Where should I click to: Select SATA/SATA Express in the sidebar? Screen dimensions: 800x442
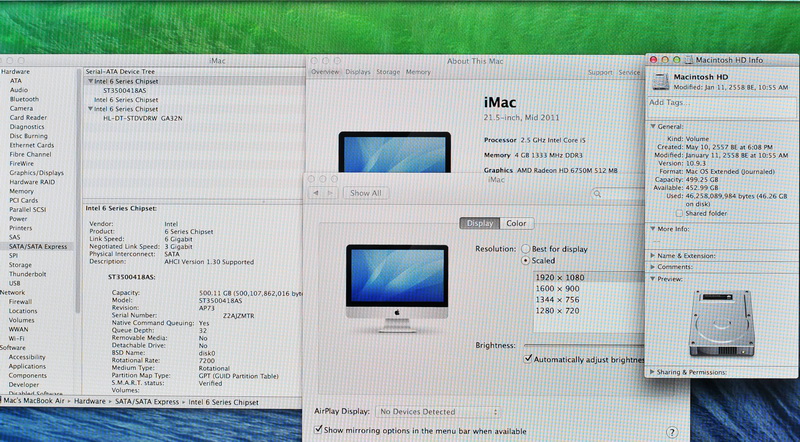point(38,247)
